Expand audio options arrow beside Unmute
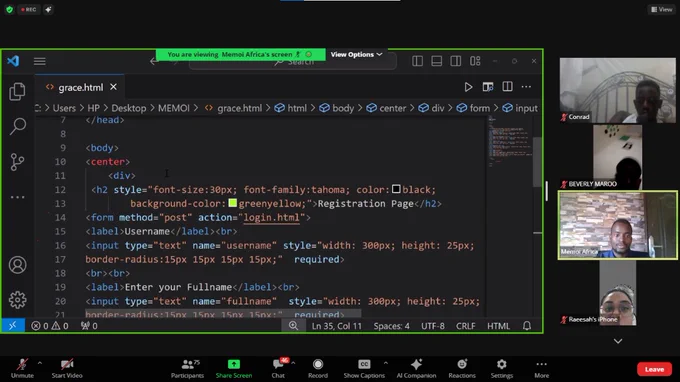680x382 pixels. (x=39, y=363)
